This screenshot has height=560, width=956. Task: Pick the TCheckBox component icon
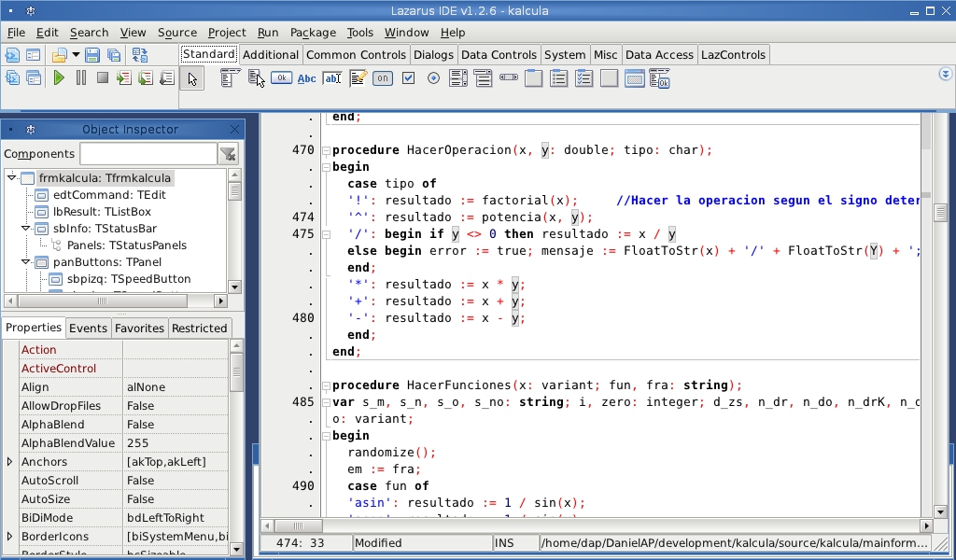(x=409, y=78)
